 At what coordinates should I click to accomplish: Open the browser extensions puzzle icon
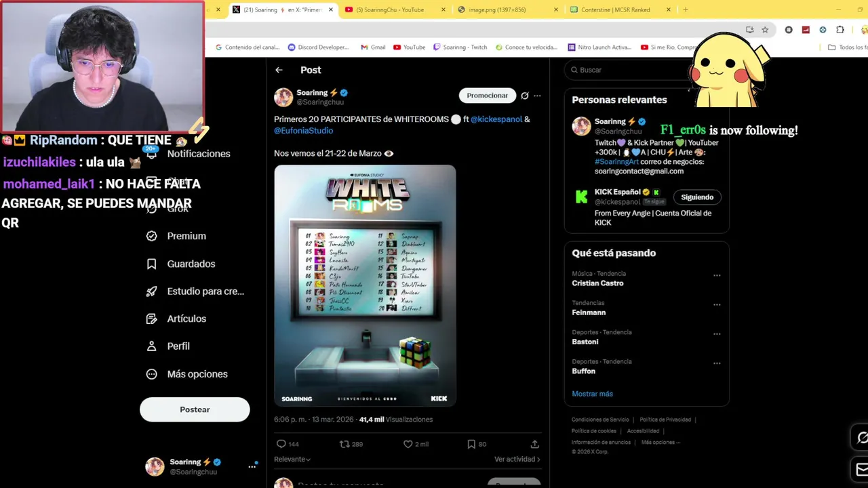tap(840, 30)
